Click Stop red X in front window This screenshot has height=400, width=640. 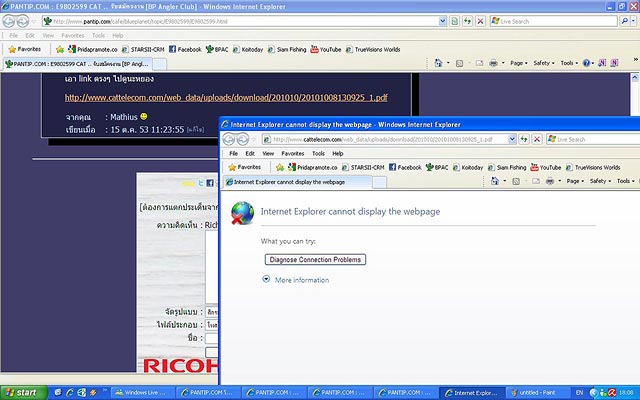click(x=537, y=140)
